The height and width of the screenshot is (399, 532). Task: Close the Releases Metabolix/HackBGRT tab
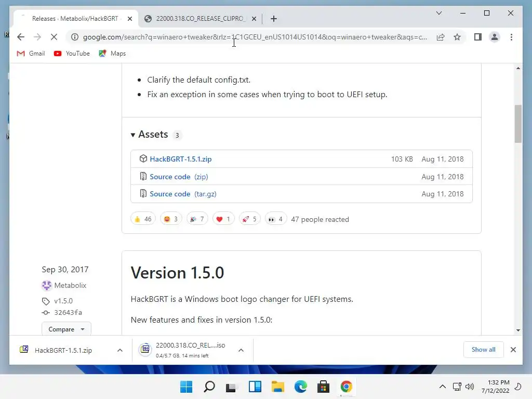point(129,19)
